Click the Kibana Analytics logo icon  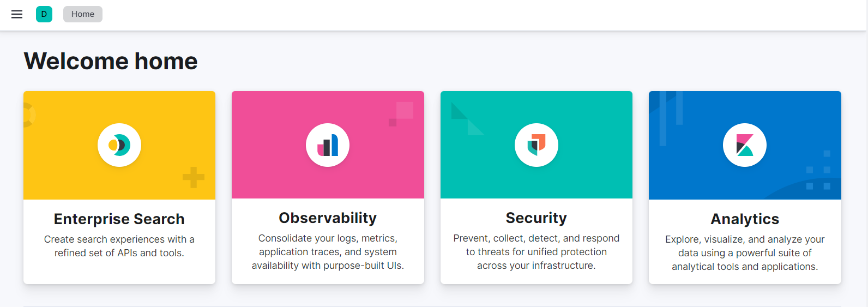pyautogui.click(x=745, y=145)
